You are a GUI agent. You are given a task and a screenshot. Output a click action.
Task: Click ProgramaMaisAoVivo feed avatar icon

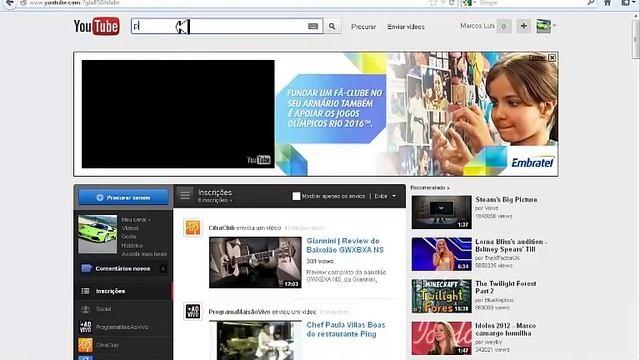[193, 311]
